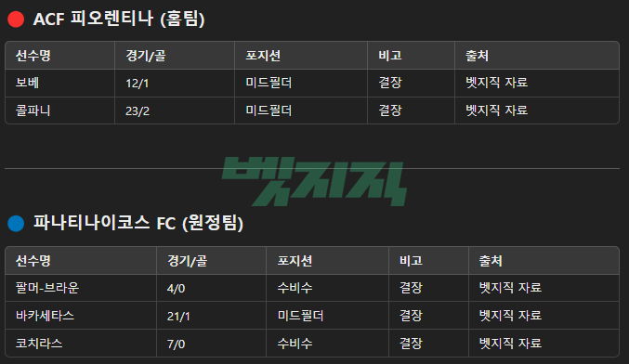The image size is (629, 364).
Task: Click the green 벳지직 watermark logo
Action: pos(314,181)
